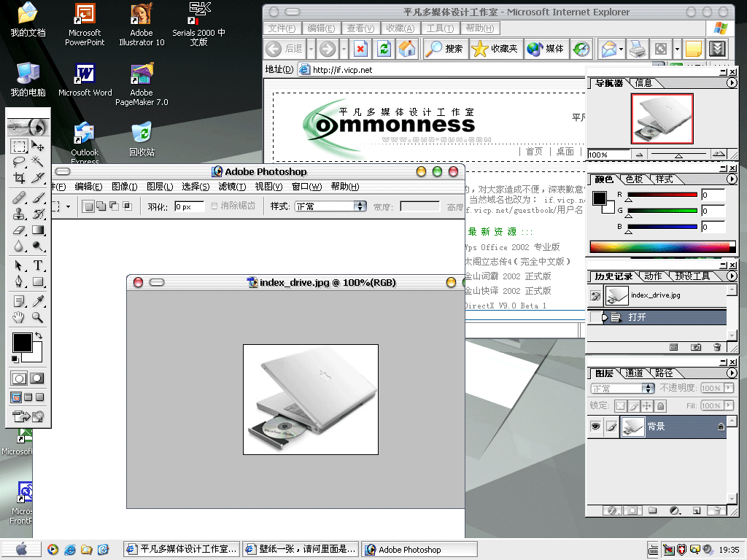This screenshot has width=747, height=560.
Task: Click the foreground color swatch in toolbox
Action: 23,343
